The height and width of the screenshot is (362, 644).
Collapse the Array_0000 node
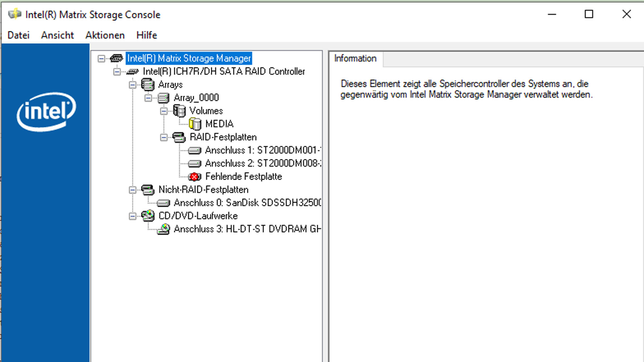coord(148,98)
